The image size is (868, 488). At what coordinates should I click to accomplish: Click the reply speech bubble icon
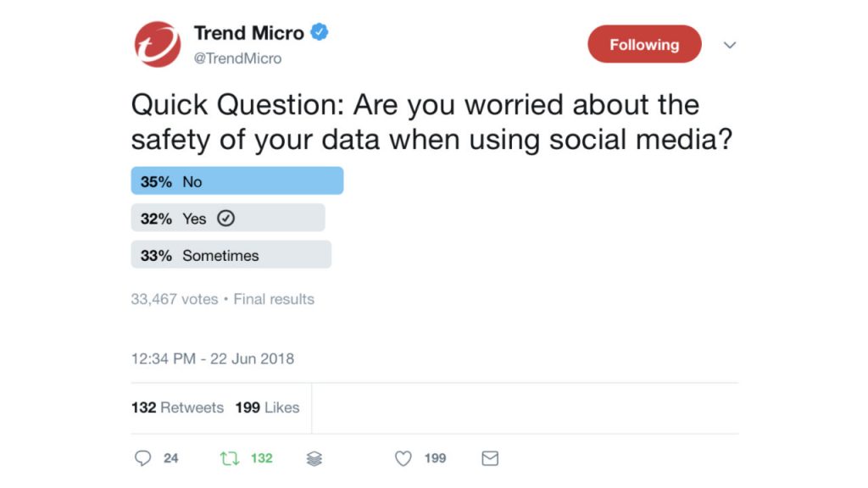[x=143, y=458]
